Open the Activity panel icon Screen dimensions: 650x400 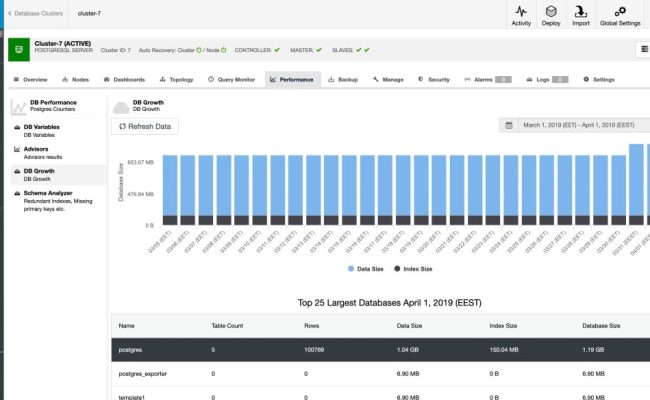pyautogui.click(x=521, y=11)
